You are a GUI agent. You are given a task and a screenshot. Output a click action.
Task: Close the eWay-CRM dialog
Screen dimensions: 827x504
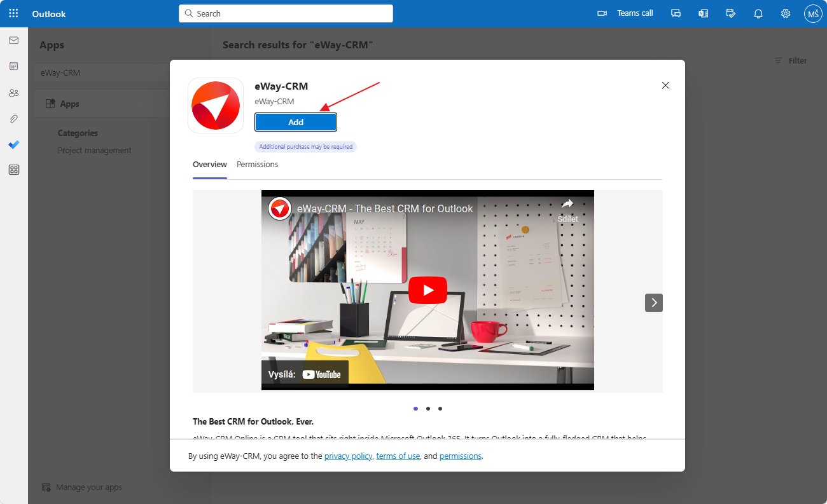click(665, 85)
